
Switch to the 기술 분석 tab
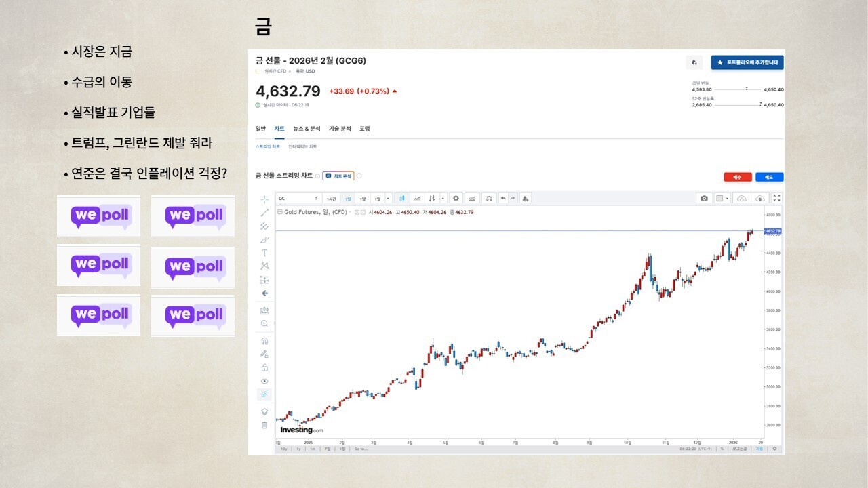click(x=340, y=129)
